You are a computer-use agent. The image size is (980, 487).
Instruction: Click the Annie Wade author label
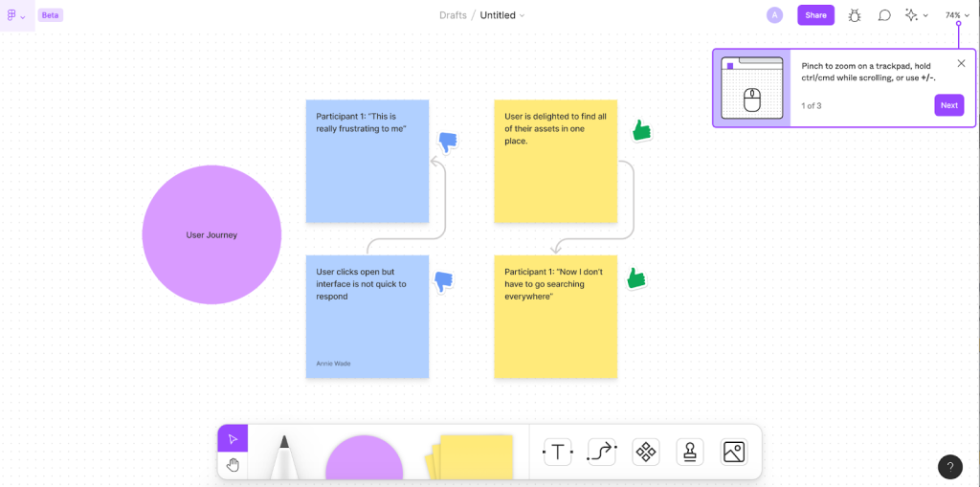click(x=333, y=364)
